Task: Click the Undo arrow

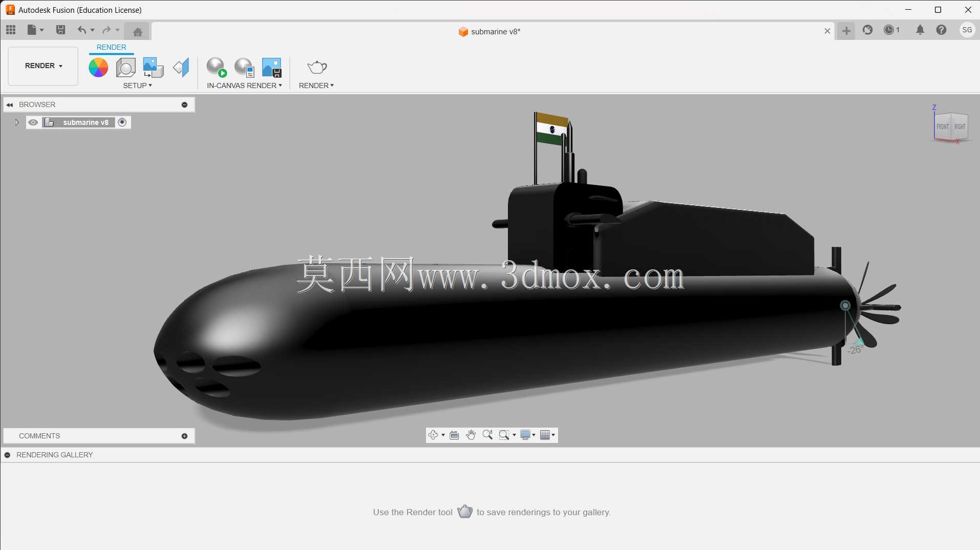Action: tap(81, 30)
